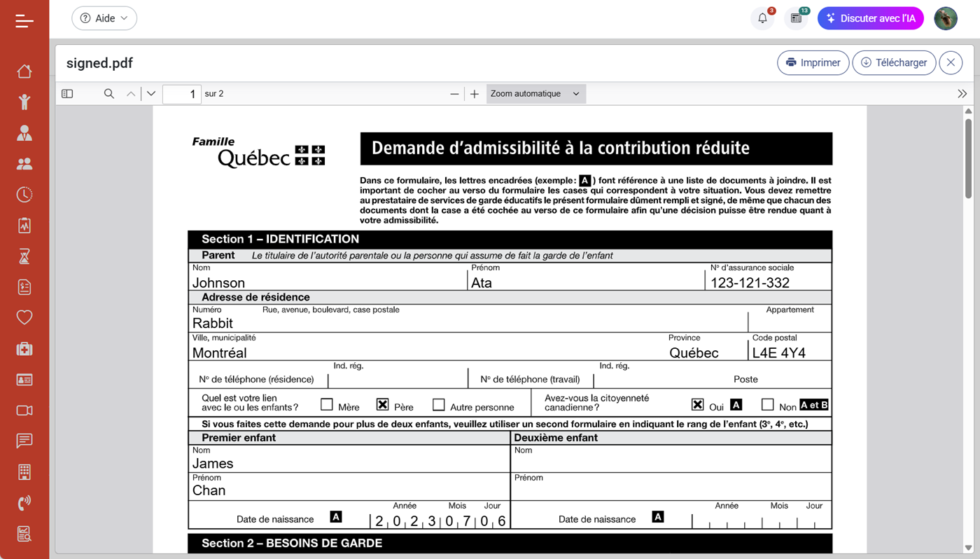Open the single person icon in the sidebar
The width and height of the screenshot is (980, 559).
point(24,133)
